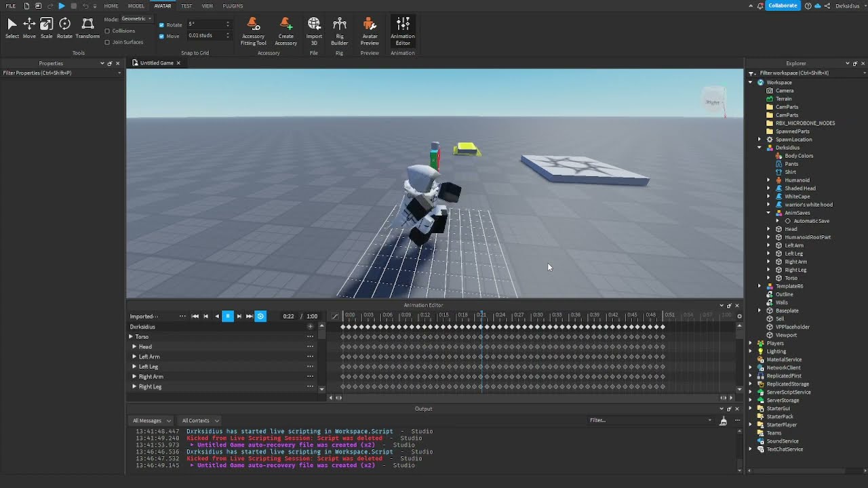Switch to the TEST tab
This screenshot has height=488, width=868.
coord(186,5)
